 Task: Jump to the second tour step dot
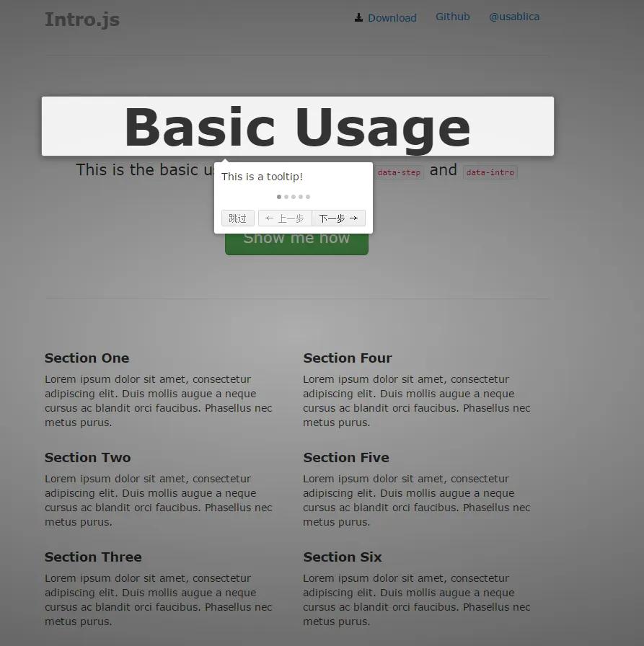(286, 197)
